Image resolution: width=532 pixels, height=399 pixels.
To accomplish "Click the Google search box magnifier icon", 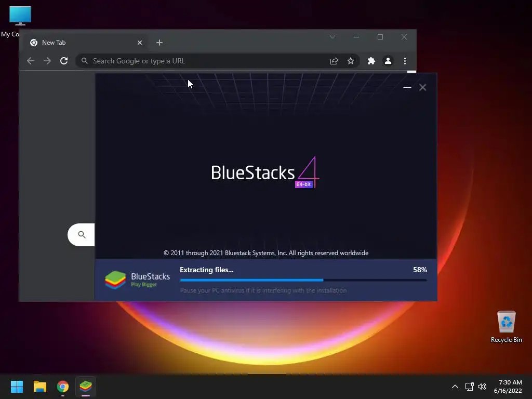I will (82, 234).
